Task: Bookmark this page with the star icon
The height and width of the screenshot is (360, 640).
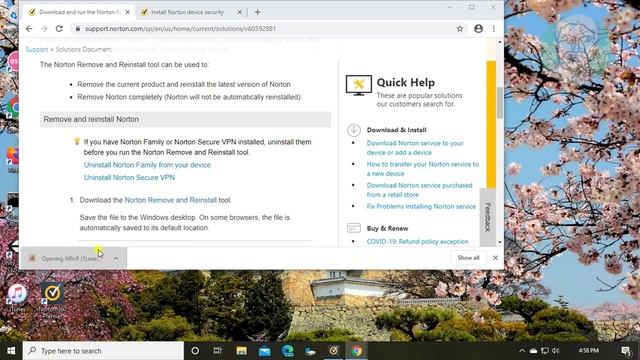Action: click(460, 29)
